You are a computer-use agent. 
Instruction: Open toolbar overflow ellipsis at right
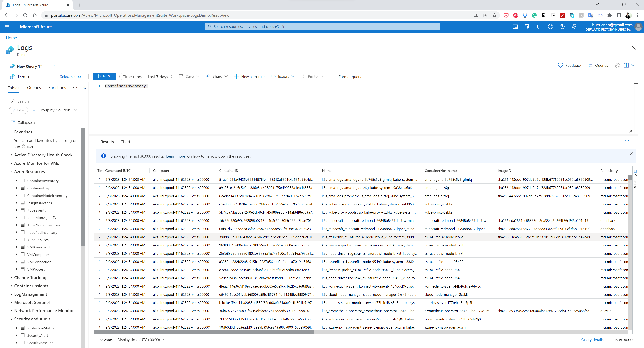tap(633, 77)
